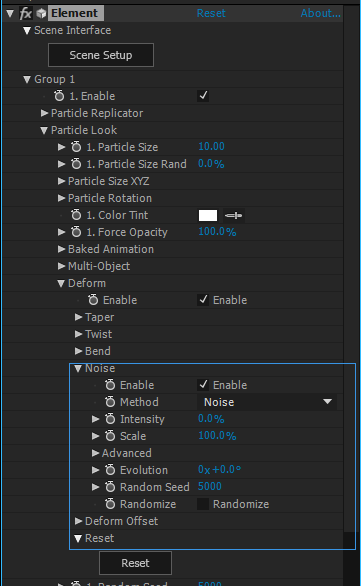Expand Particle Rotation

pyautogui.click(x=61, y=198)
